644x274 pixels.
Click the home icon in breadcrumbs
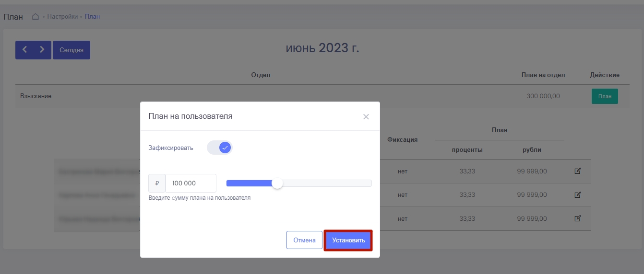click(x=35, y=17)
